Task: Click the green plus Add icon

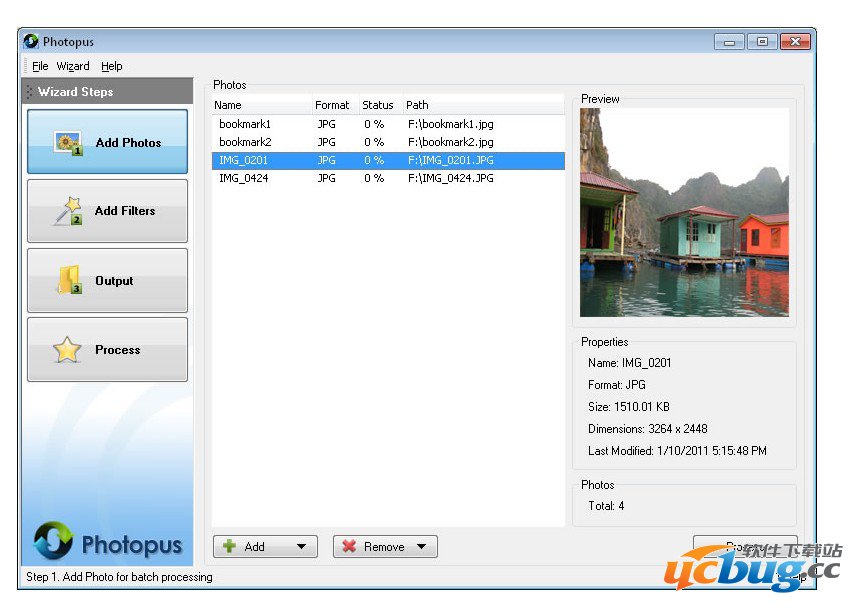Action: coord(229,547)
